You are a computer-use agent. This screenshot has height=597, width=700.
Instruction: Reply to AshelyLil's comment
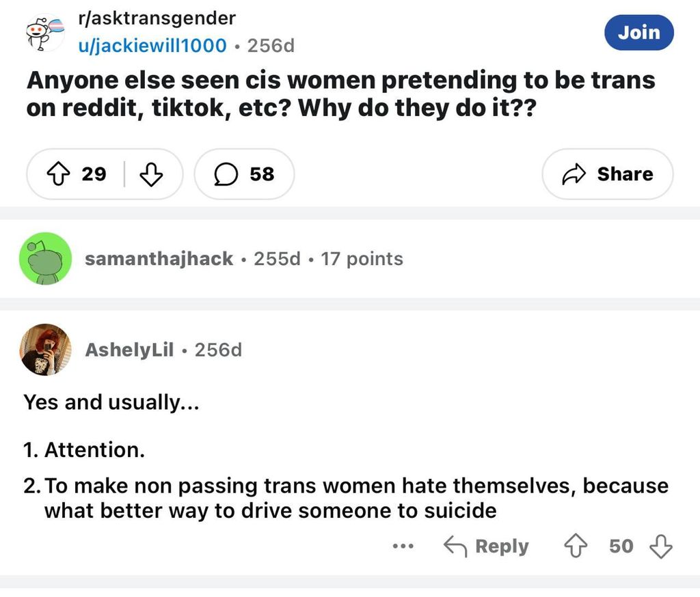[x=487, y=546]
